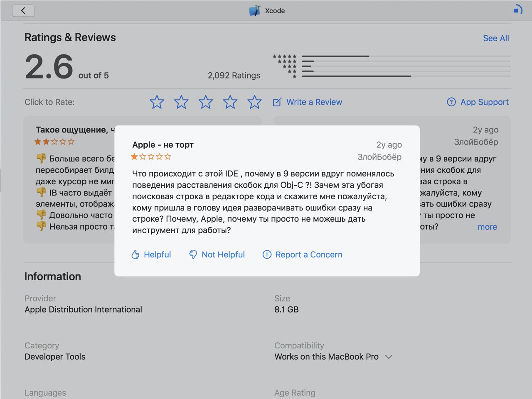Click the first thumbs-down emoji 'Больше всего' line

[41, 159]
